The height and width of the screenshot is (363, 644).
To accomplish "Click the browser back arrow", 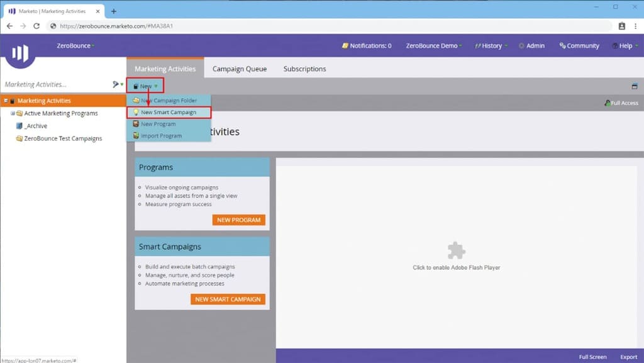I will pos(9,26).
